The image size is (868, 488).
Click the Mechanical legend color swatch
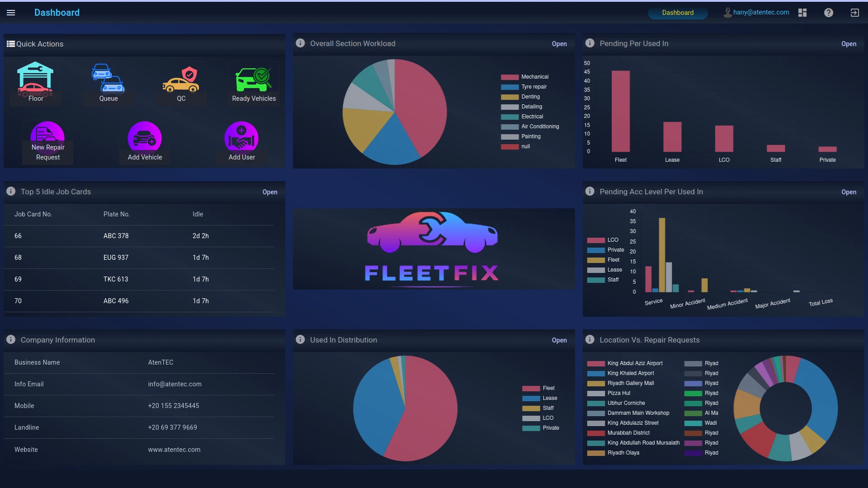[x=509, y=77]
